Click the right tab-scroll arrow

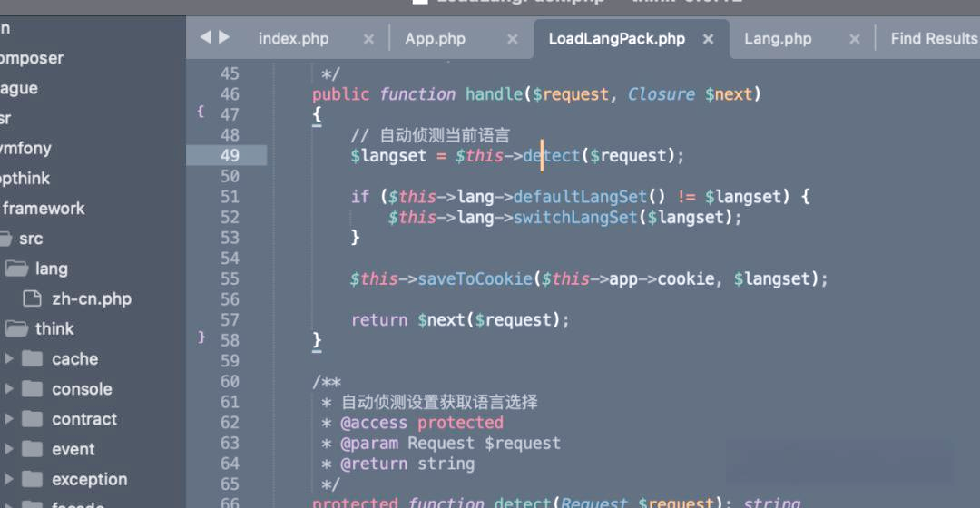224,37
